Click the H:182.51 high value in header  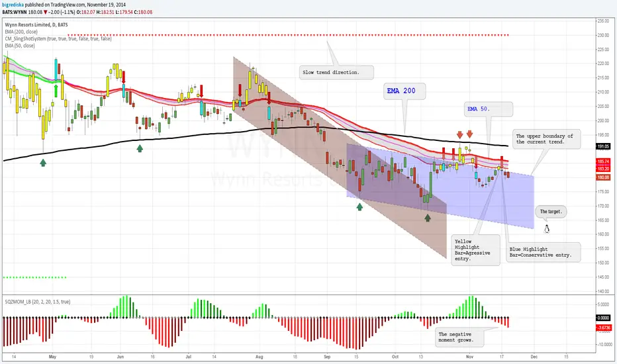105,12
